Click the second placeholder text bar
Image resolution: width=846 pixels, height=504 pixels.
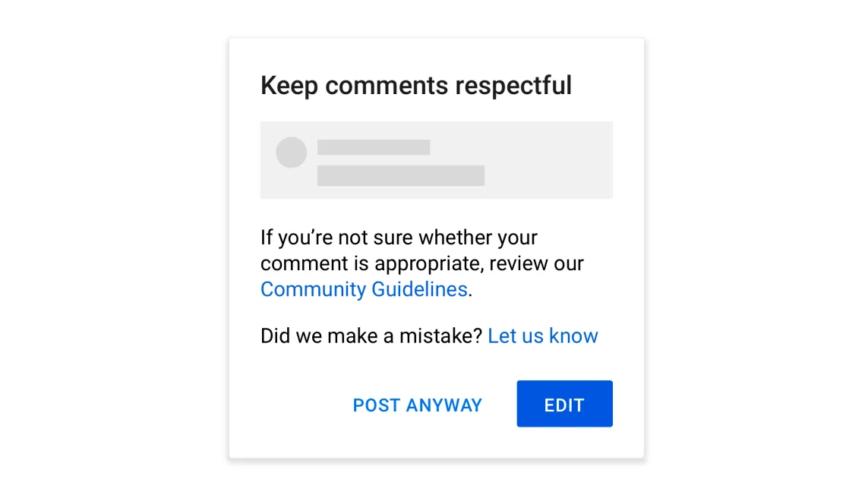pos(401,175)
